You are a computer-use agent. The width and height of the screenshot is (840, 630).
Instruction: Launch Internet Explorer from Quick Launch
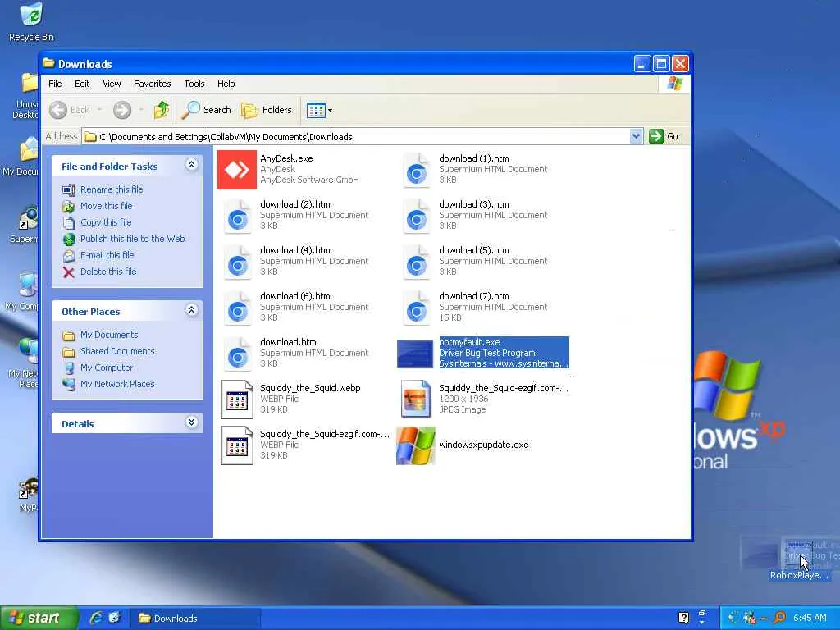tap(96, 618)
